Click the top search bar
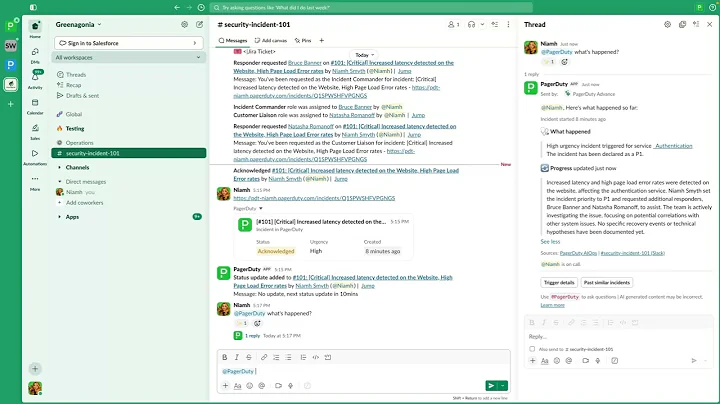 pyautogui.click(x=371, y=7)
